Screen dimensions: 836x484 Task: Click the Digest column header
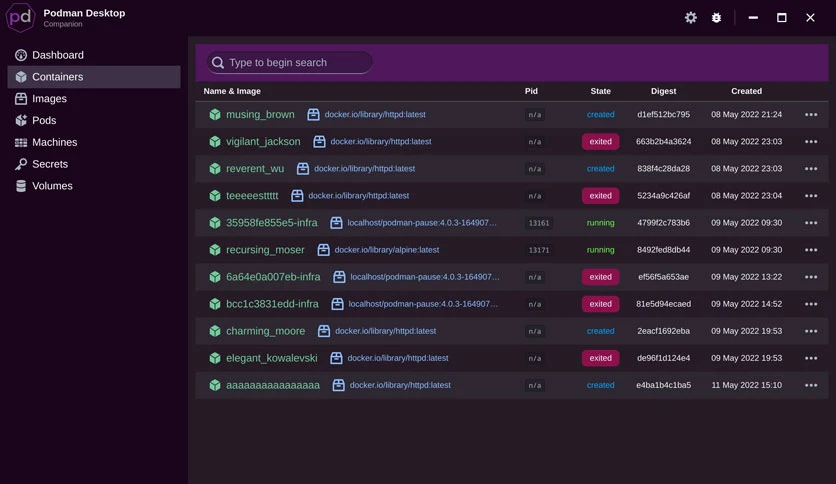[x=663, y=91]
